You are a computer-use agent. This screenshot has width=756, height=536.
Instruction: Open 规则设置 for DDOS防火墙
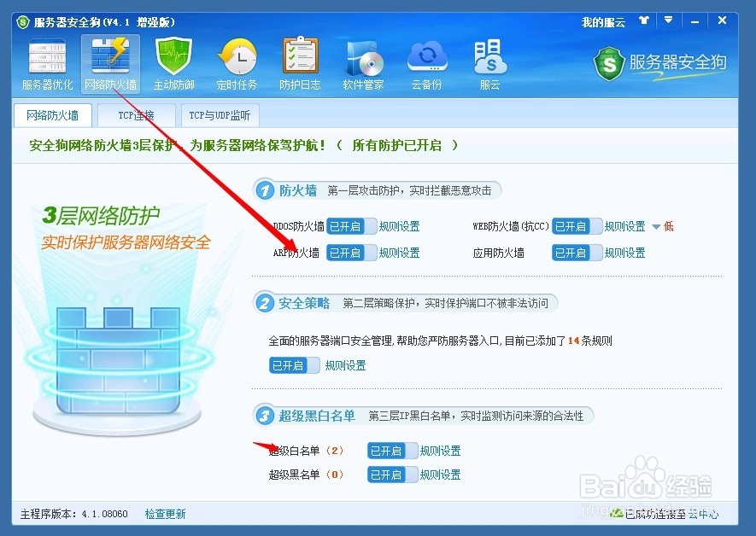click(x=399, y=226)
